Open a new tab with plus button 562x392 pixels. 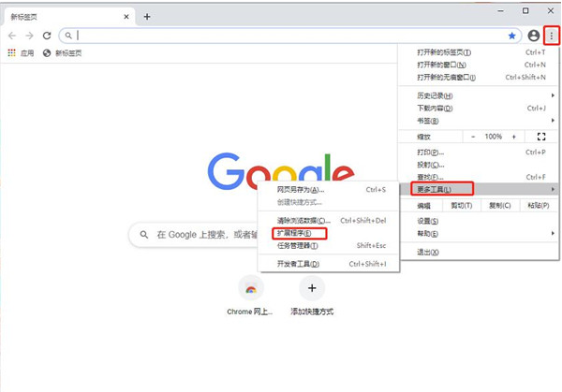click(147, 17)
